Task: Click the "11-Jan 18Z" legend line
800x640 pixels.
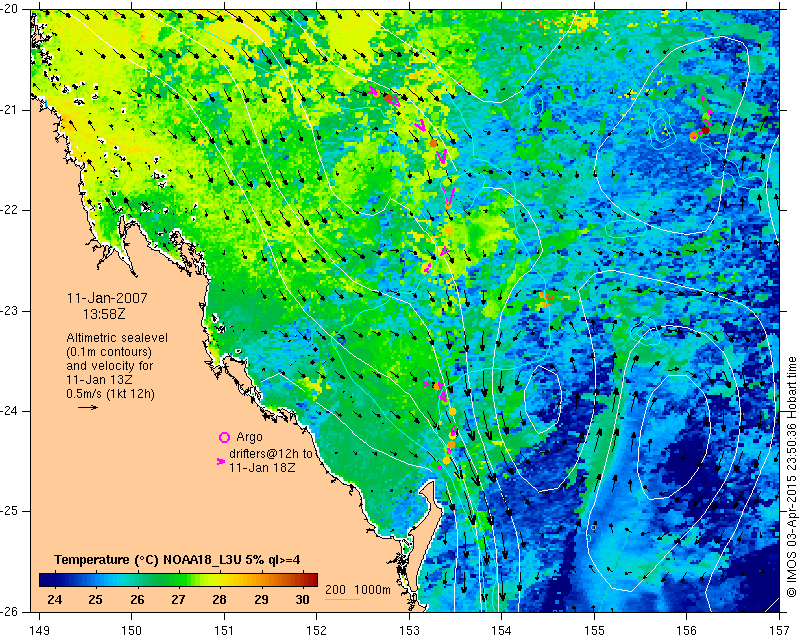Action: click(x=262, y=467)
